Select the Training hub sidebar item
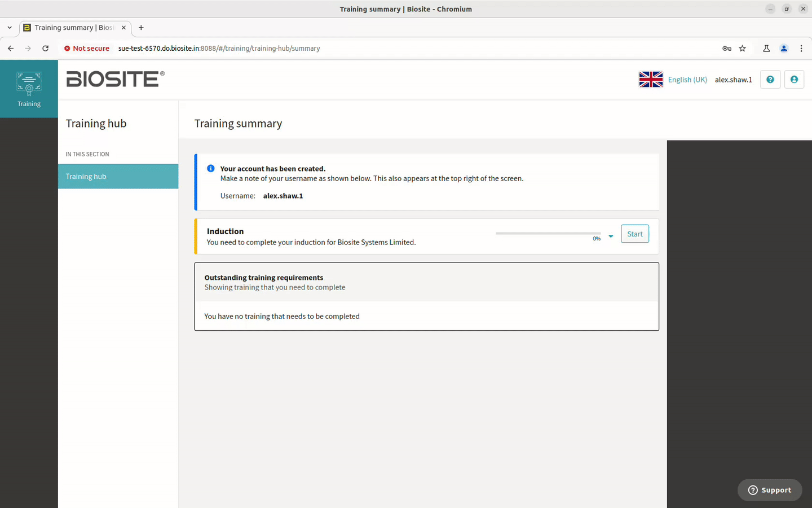812x508 pixels. tap(118, 176)
